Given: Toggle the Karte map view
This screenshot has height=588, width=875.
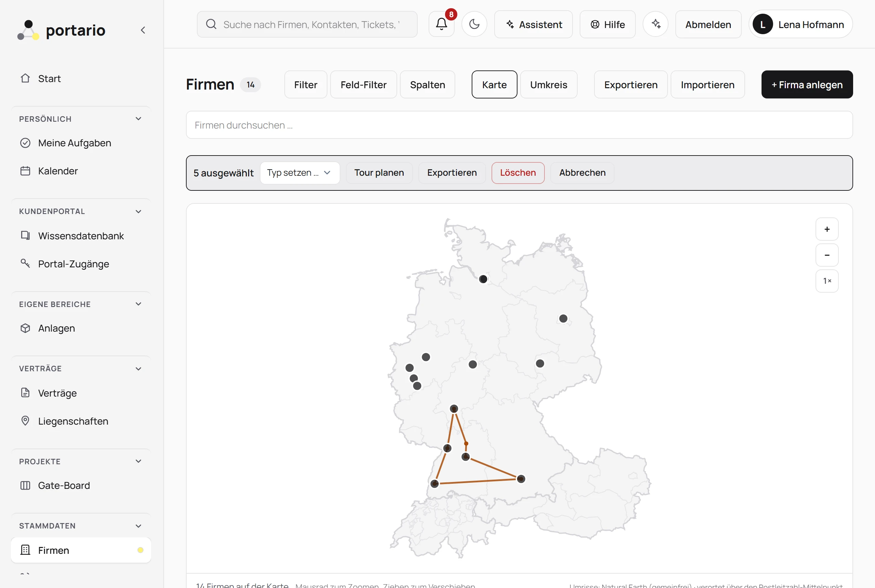Looking at the screenshot, I should tap(494, 85).
